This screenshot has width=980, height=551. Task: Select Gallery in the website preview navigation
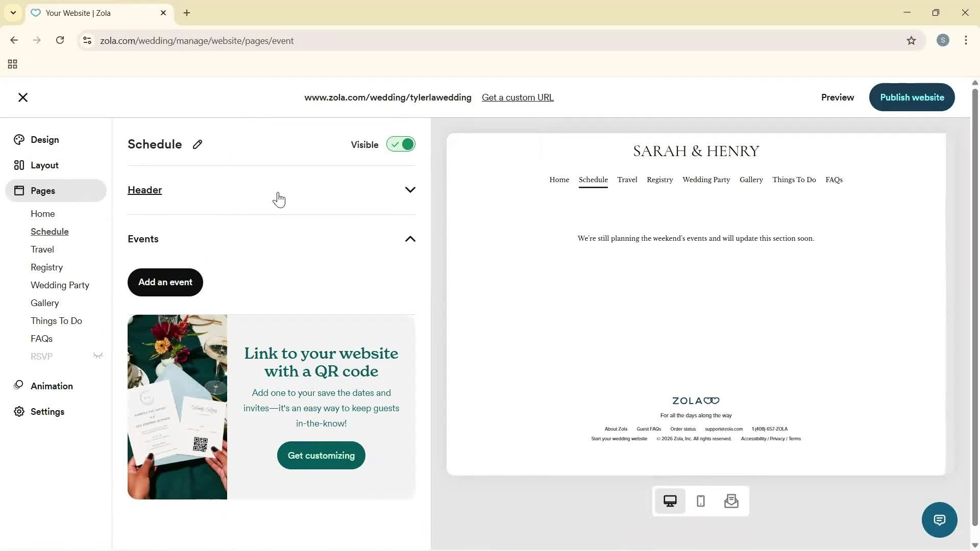(750, 180)
